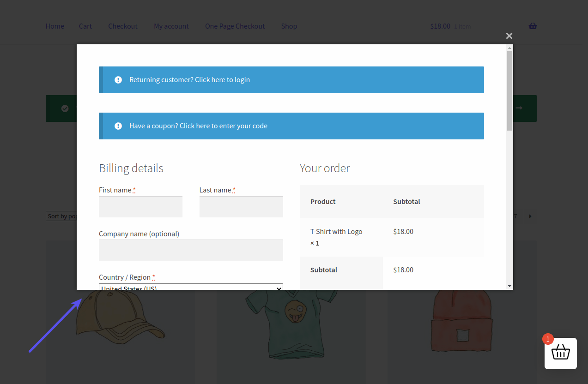Click the cart basket icon in the header
The height and width of the screenshot is (384, 588).
[x=533, y=26]
